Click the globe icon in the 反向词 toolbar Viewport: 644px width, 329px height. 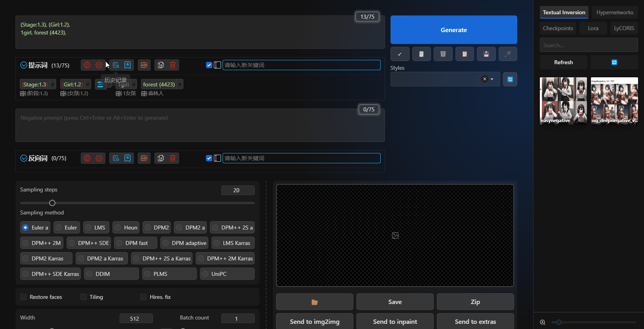[87, 158]
